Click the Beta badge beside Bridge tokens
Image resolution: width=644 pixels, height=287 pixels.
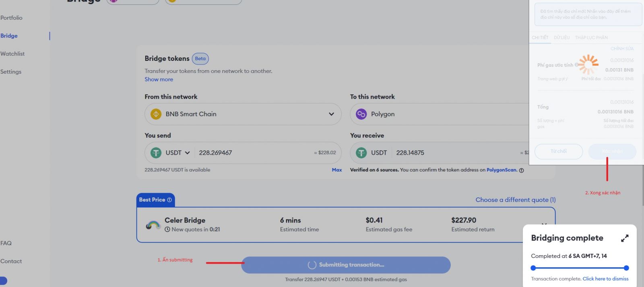[x=200, y=58]
